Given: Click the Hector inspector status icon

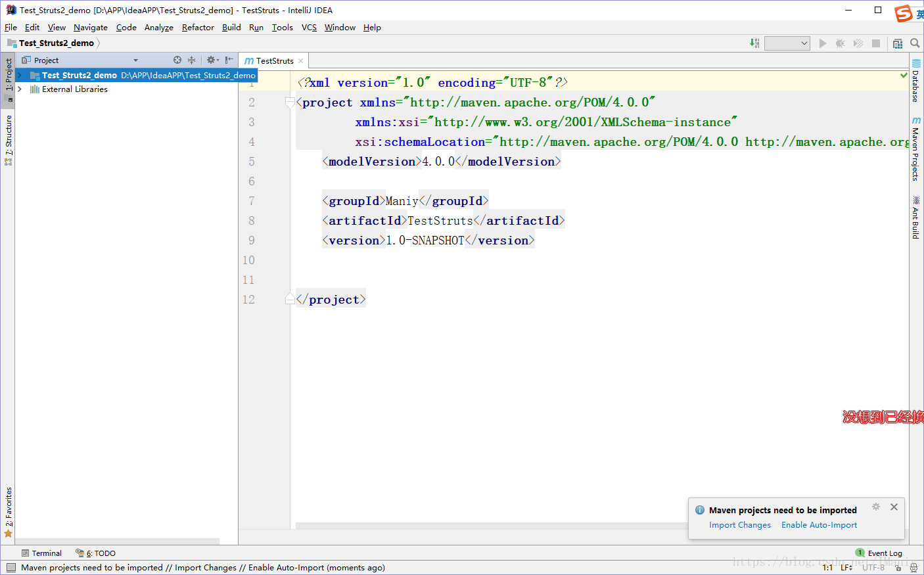Looking at the screenshot, I should coord(913,568).
